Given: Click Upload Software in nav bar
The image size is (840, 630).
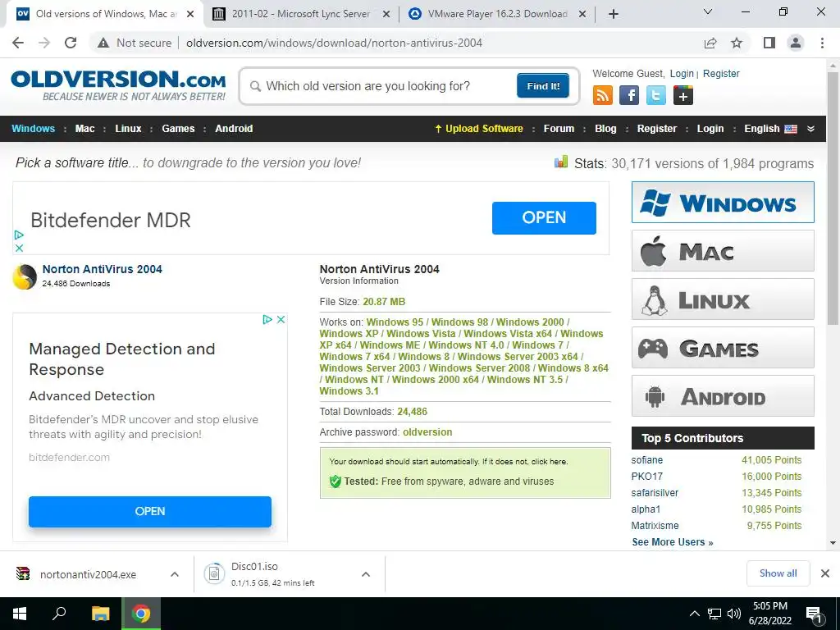Looking at the screenshot, I should (479, 129).
